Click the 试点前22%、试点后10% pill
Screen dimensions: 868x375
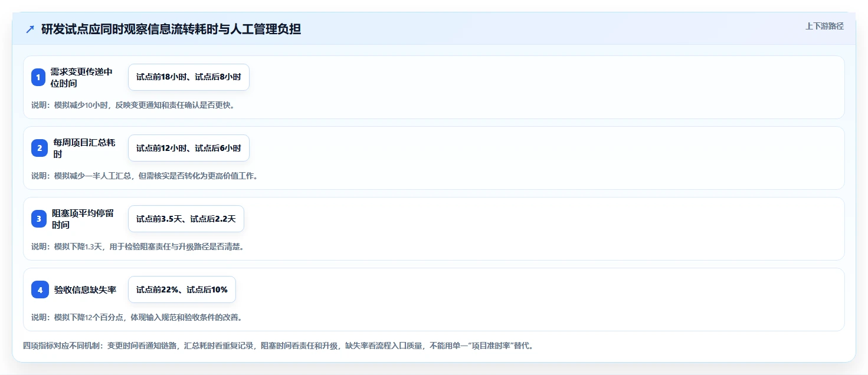pyautogui.click(x=182, y=290)
